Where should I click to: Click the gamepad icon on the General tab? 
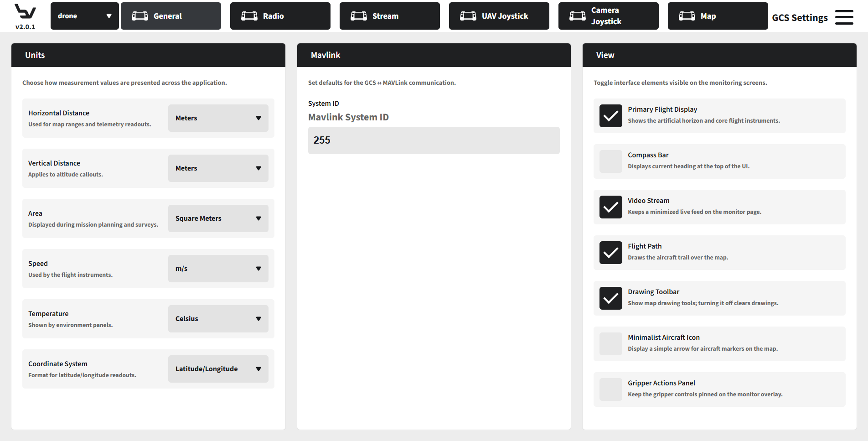140,16
